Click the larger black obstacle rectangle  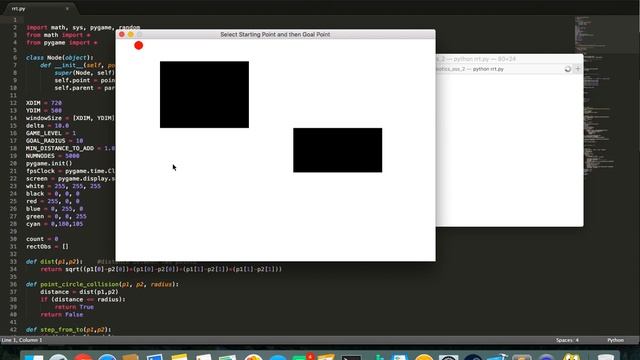click(204, 95)
